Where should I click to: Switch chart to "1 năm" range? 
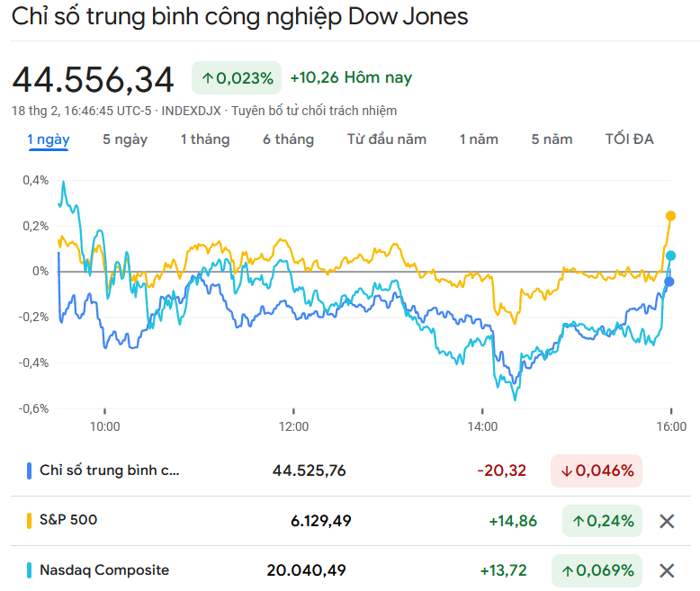[x=479, y=139]
